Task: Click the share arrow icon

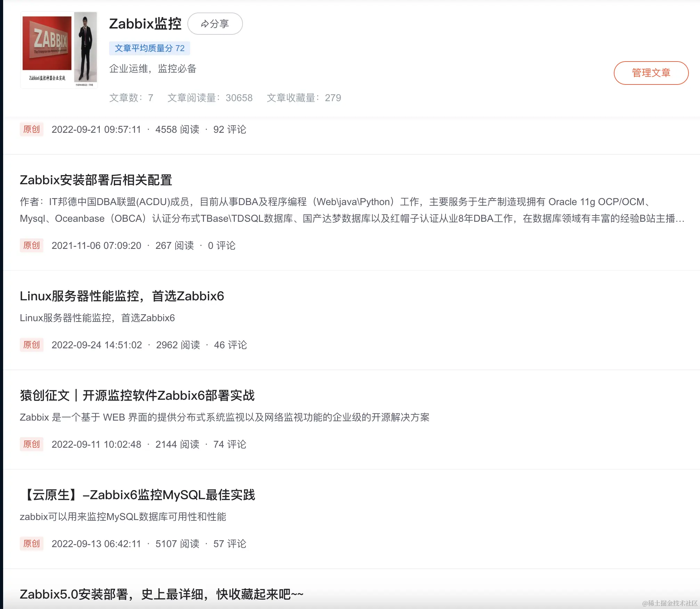Action: point(205,24)
